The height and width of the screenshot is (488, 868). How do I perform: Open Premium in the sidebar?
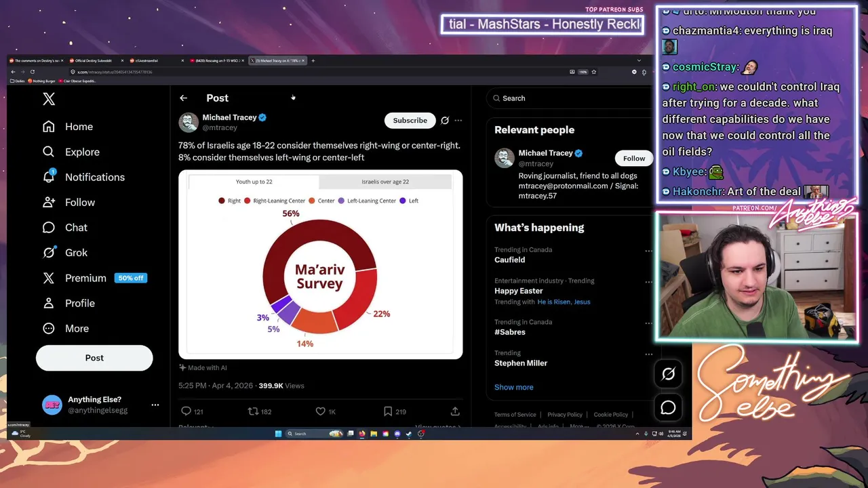pyautogui.click(x=94, y=278)
